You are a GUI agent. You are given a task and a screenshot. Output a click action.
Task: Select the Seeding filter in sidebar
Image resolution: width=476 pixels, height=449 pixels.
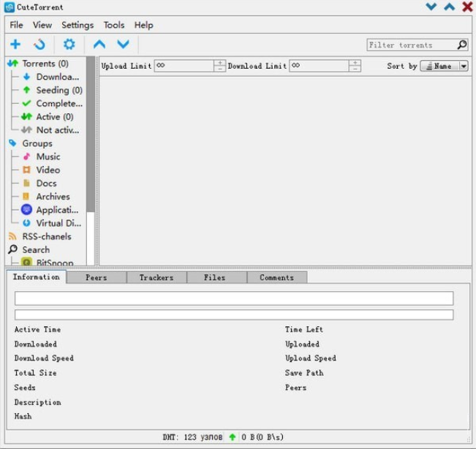click(58, 90)
